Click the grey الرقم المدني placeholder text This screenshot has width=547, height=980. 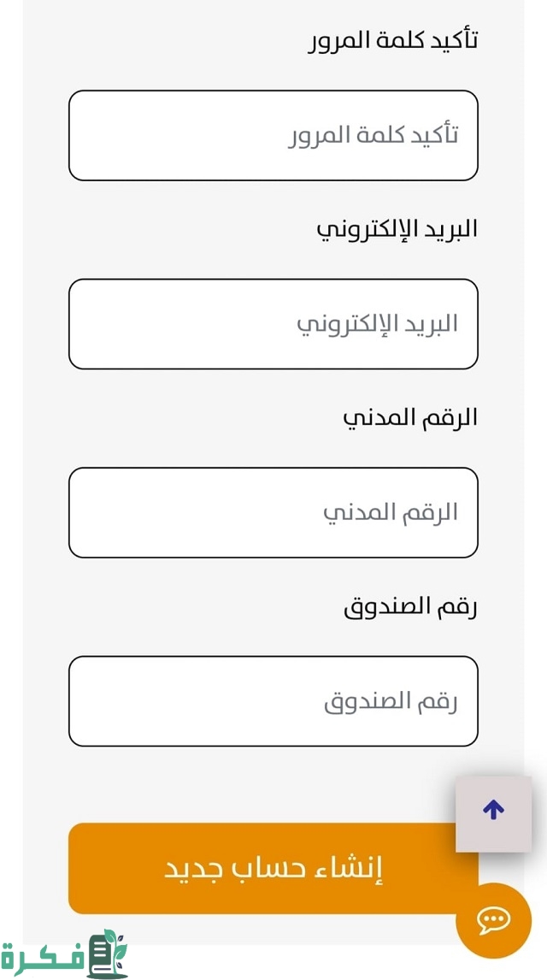coord(390,512)
